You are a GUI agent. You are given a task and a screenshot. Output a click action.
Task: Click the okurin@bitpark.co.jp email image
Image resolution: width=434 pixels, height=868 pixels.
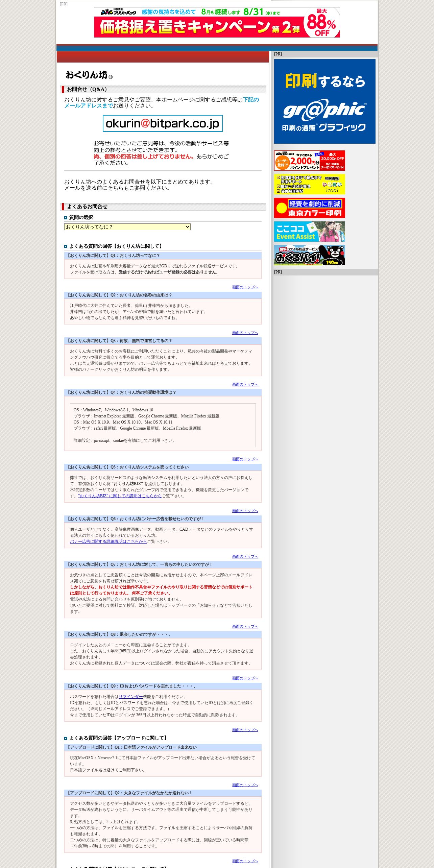tap(163, 123)
